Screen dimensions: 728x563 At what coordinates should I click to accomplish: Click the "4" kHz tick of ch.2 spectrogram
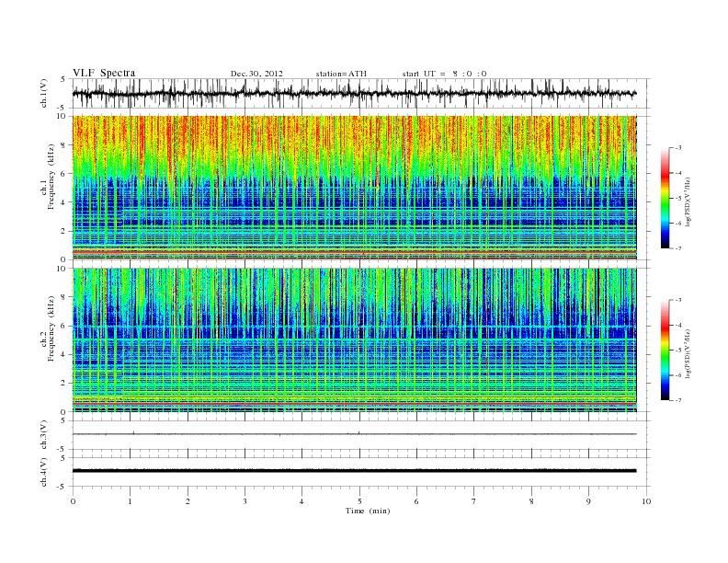point(63,355)
